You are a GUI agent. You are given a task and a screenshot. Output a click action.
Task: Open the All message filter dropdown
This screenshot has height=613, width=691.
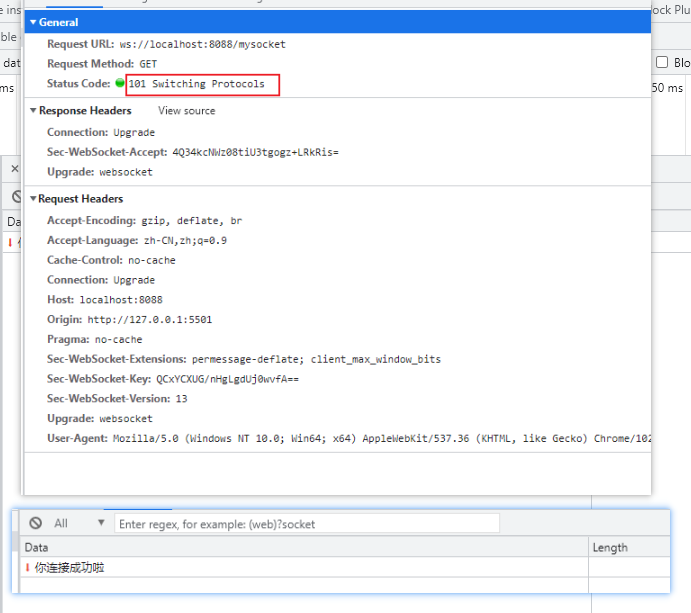click(79, 523)
